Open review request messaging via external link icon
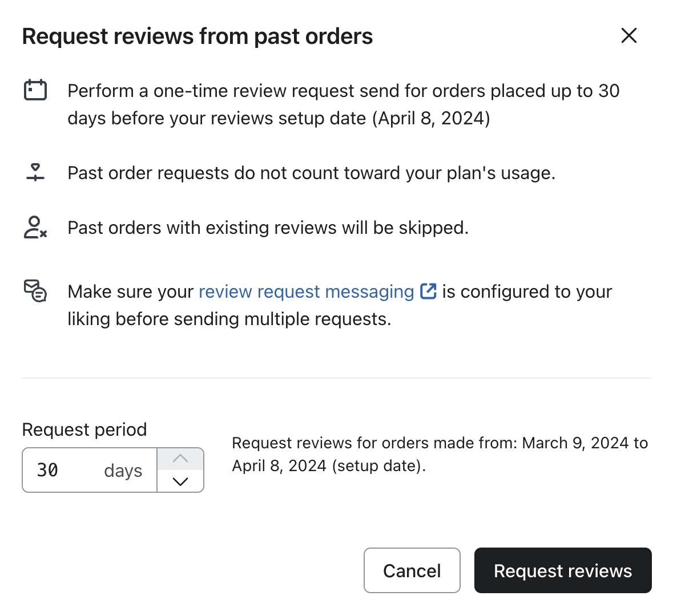Viewport: 677px width, 616px height. pos(427,291)
